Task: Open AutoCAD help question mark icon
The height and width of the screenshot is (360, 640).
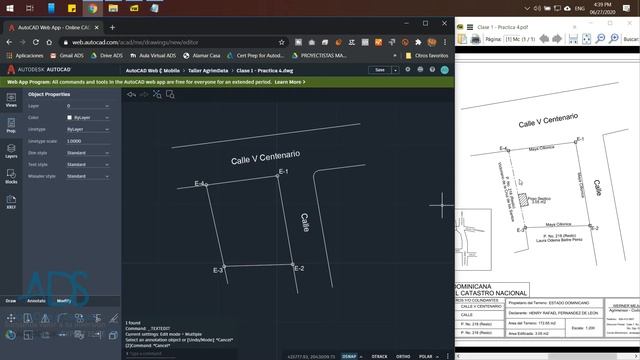Action: coord(432,70)
